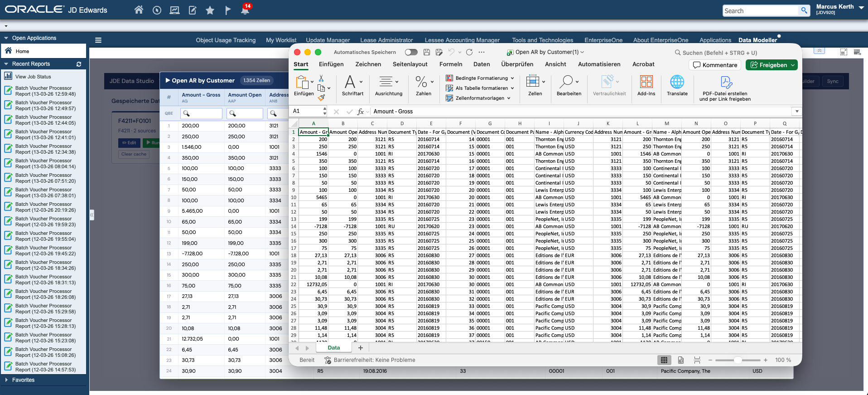
Task: Expand the Zahlen number format dropdown
Action: [x=432, y=82]
